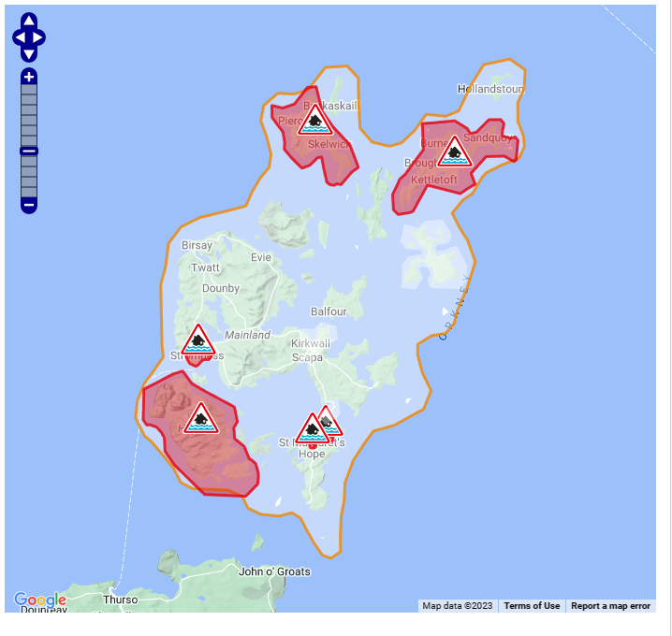Pan the map up with the arrow

[28, 21]
